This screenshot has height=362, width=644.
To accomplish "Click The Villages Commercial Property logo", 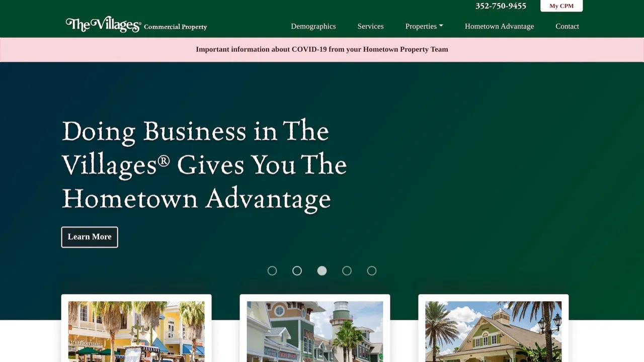I will pyautogui.click(x=136, y=25).
